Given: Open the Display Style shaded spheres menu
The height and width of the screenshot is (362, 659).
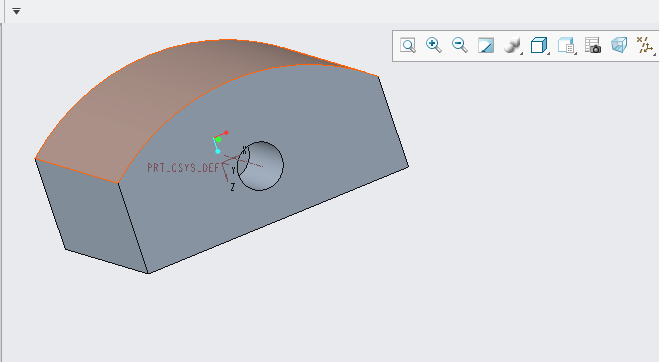Looking at the screenshot, I should [x=512, y=45].
